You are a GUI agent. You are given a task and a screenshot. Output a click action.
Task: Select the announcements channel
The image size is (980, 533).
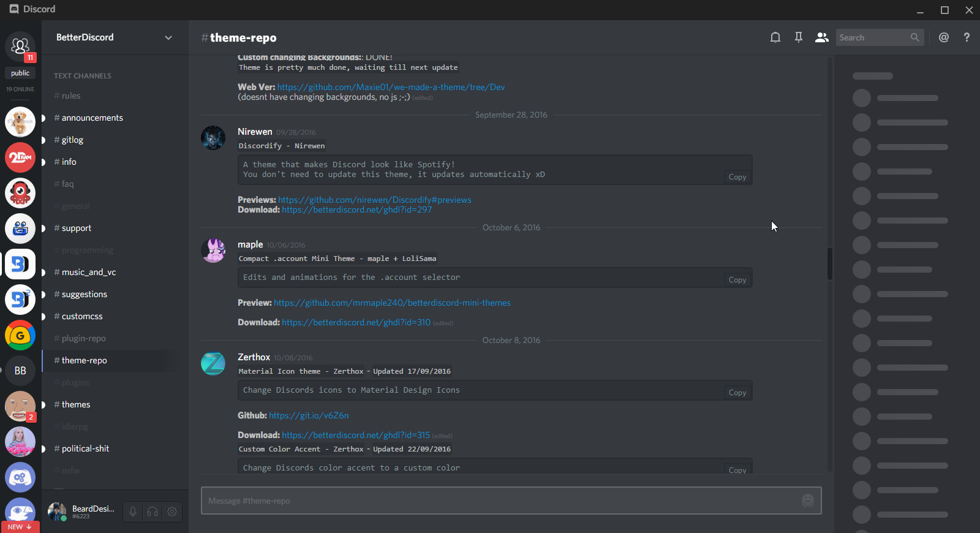[115, 118]
